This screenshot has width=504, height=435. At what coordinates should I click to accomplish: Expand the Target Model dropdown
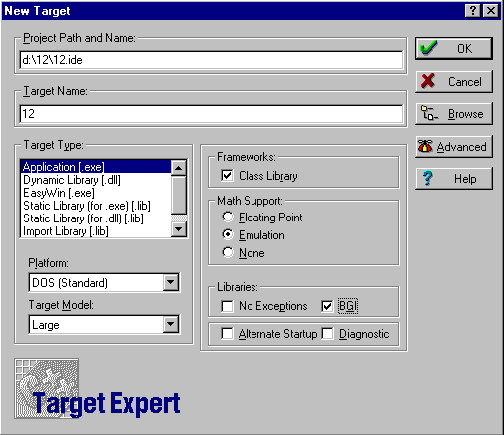171,324
